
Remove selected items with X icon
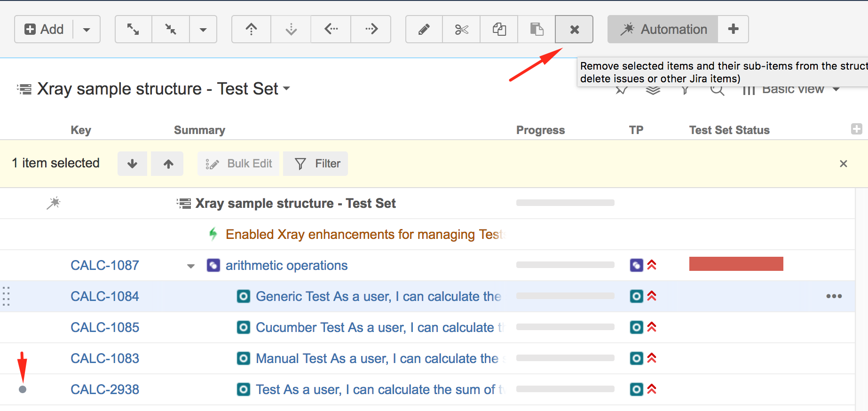[574, 29]
